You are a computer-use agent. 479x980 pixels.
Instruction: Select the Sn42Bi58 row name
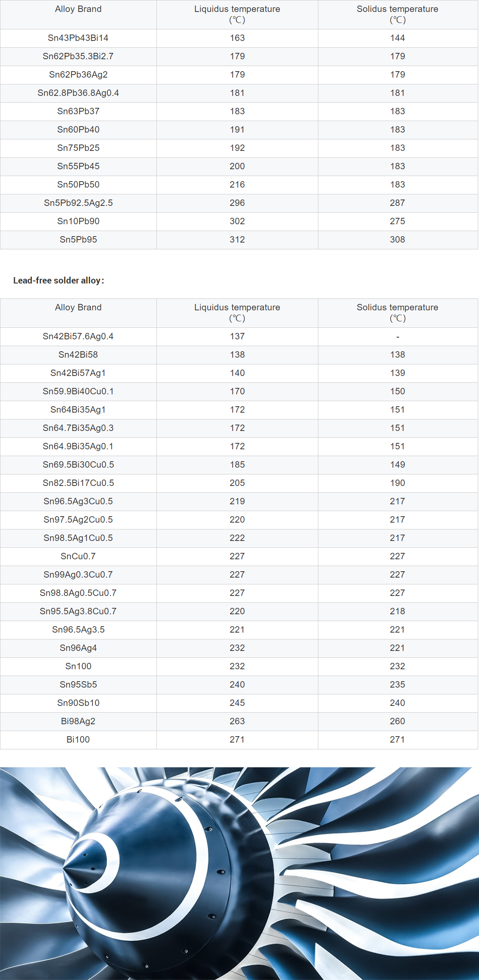[x=78, y=355]
